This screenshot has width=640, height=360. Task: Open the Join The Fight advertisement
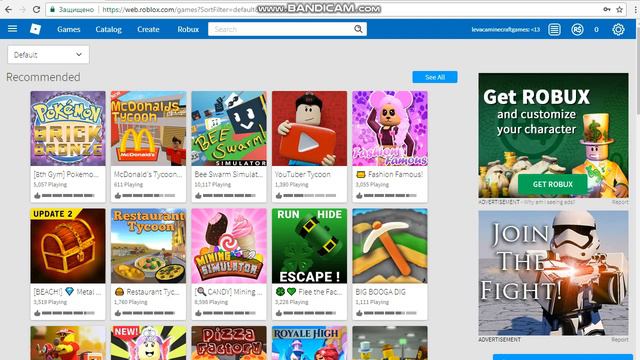tap(553, 273)
